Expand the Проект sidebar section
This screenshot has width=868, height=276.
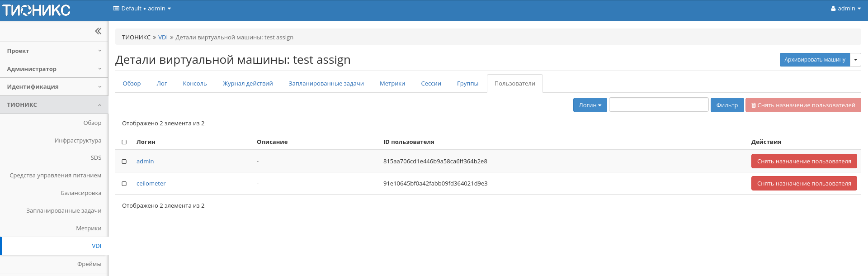click(x=54, y=51)
